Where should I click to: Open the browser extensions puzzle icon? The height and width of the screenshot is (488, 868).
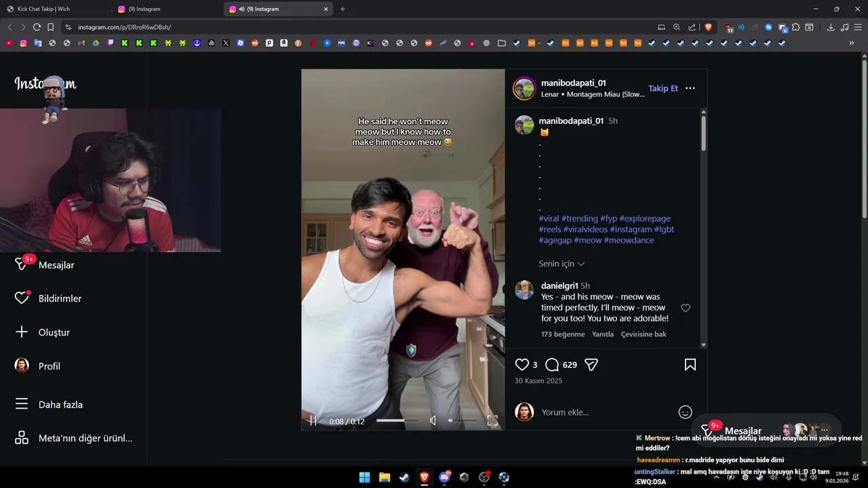click(x=796, y=27)
